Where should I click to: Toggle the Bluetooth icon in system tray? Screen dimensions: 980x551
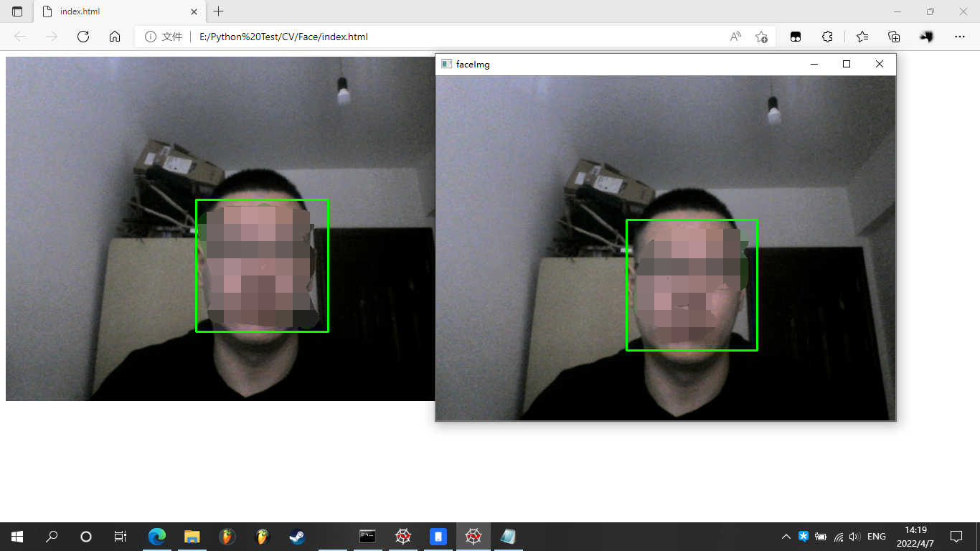[803, 536]
